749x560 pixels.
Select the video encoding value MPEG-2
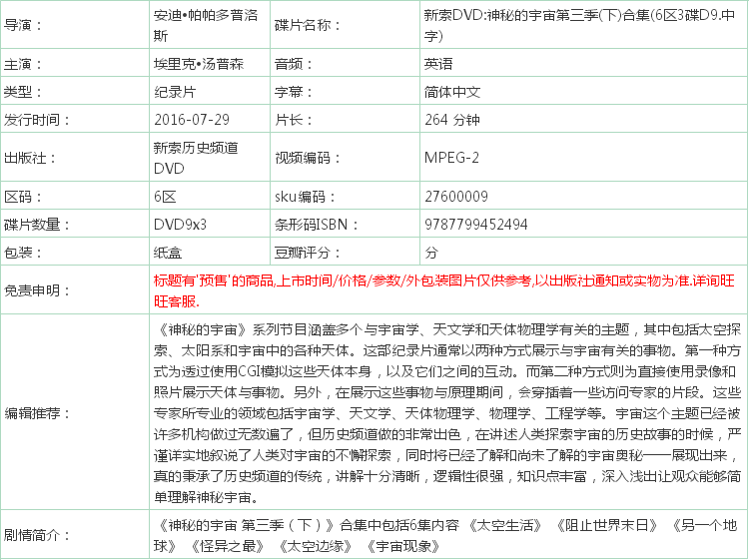[x=451, y=158]
